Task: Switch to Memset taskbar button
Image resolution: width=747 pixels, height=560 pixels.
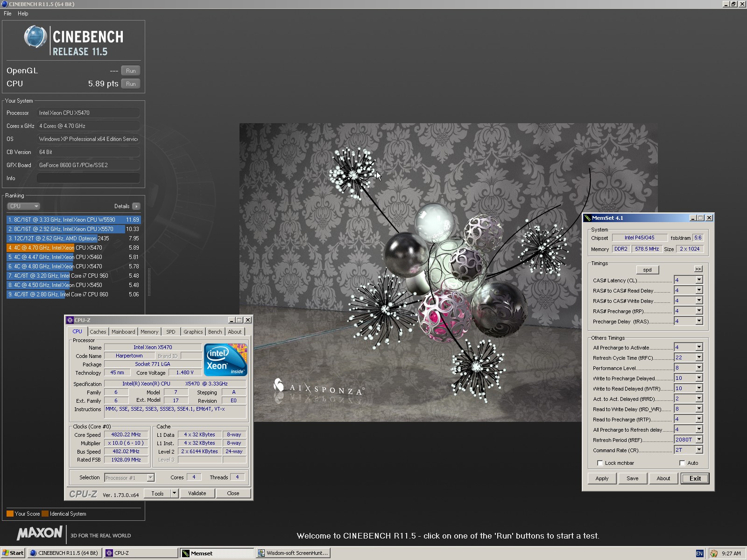Action: [x=217, y=553]
